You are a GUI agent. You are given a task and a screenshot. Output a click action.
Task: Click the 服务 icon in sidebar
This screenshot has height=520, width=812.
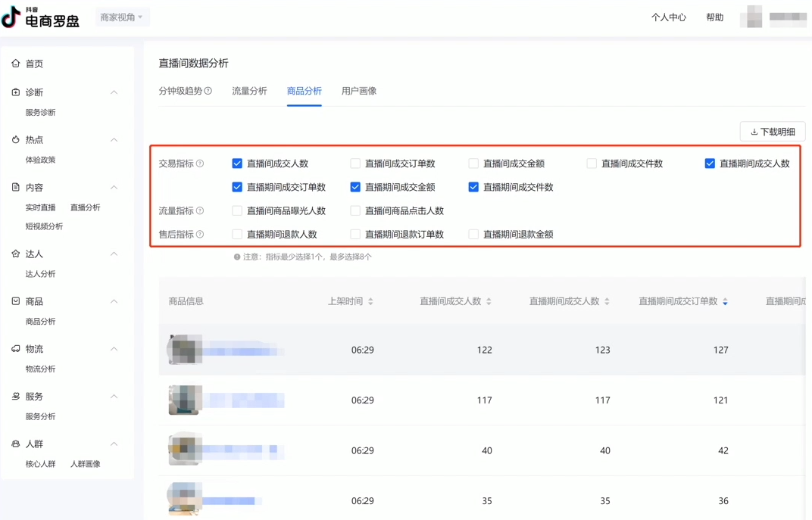16,397
